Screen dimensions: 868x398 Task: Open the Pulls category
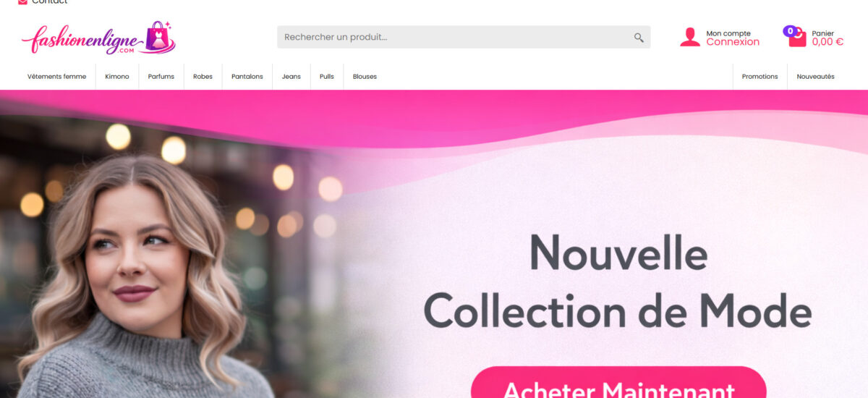click(327, 77)
